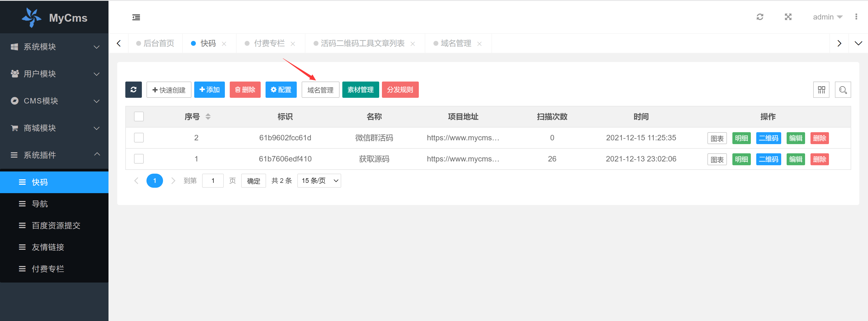Screen dimensions: 868x321
Task: Close the 快码 tab
Action: (224, 44)
